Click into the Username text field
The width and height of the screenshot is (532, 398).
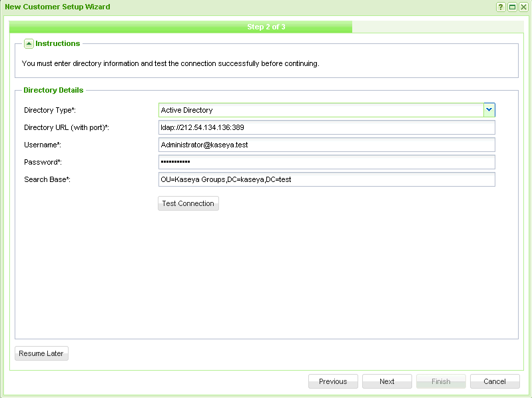coord(326,145)
